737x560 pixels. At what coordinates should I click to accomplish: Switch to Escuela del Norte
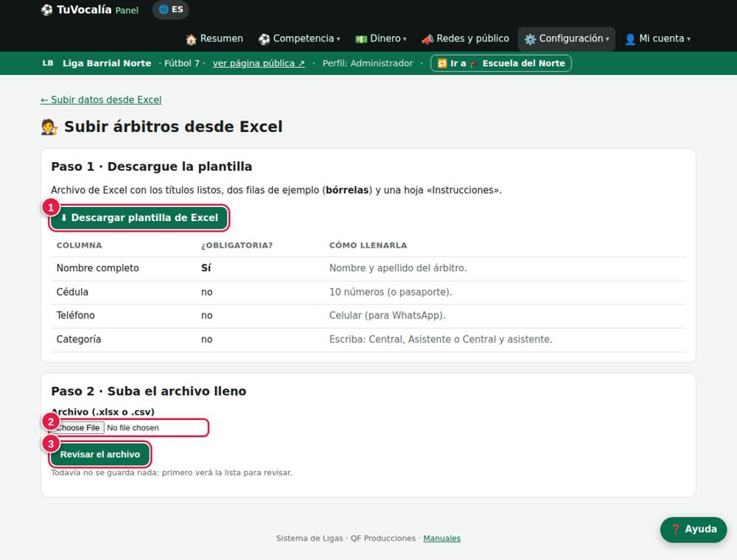(x=501, y=63)
